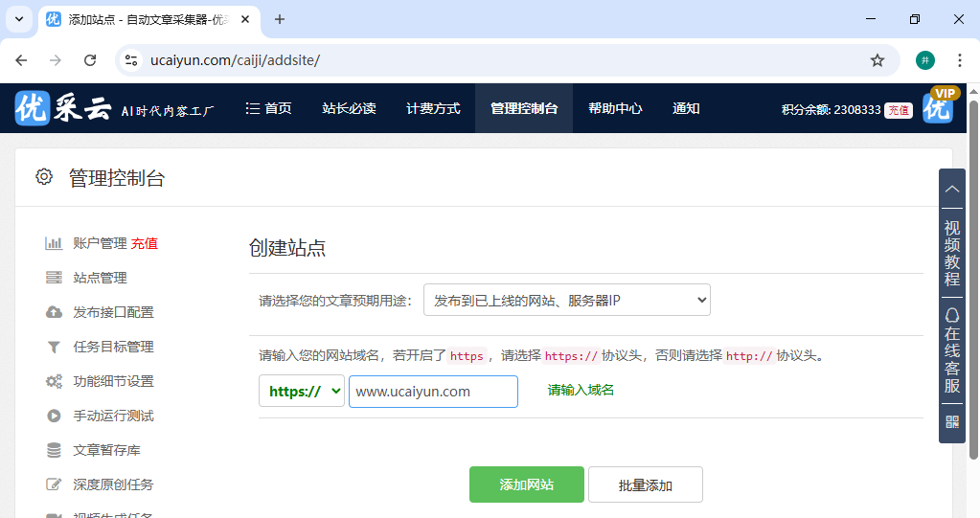
Task: Bookmark this page with the star icon
Action: (x=877, y=60)
